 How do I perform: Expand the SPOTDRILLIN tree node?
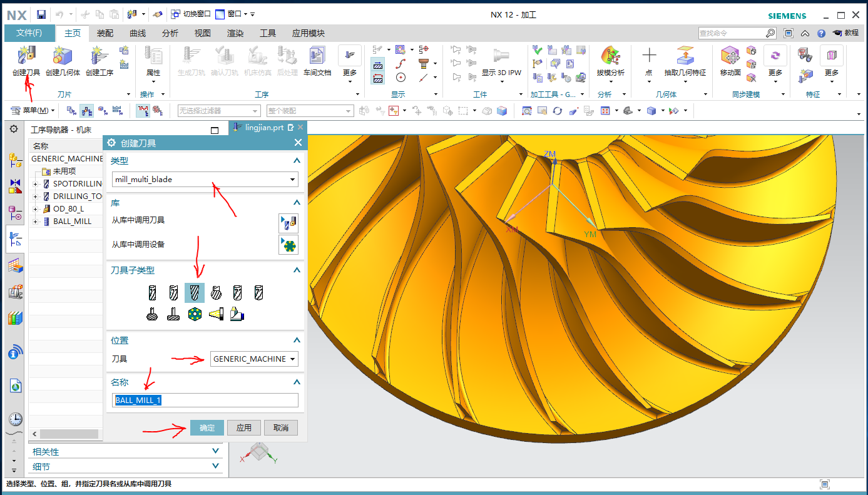click(x=36, y=184)
